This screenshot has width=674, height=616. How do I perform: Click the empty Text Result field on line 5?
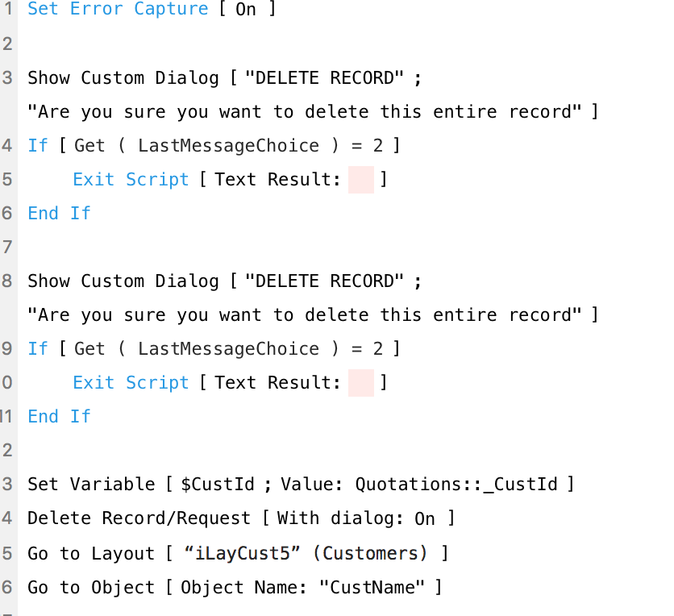360,180
